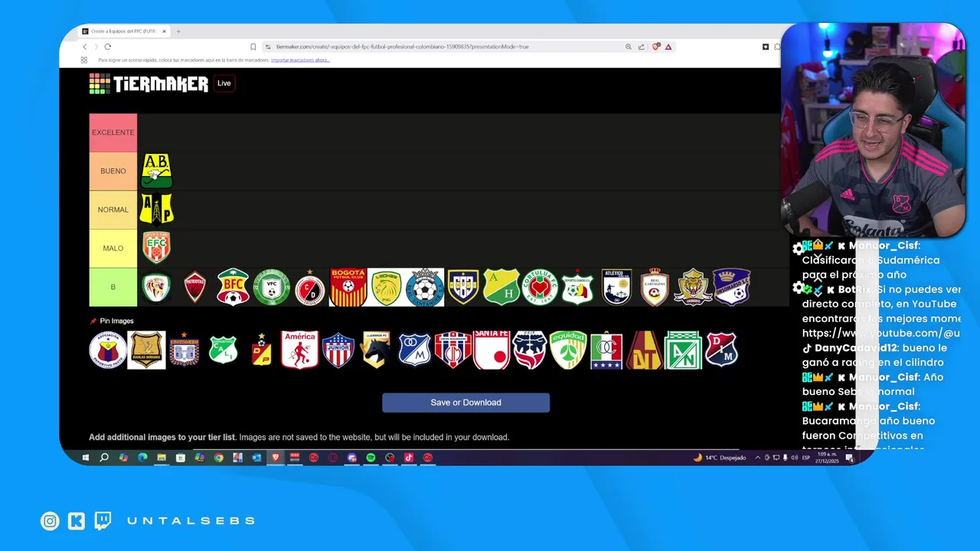Click the MALO tier label
980x551 pixels.
113,248
